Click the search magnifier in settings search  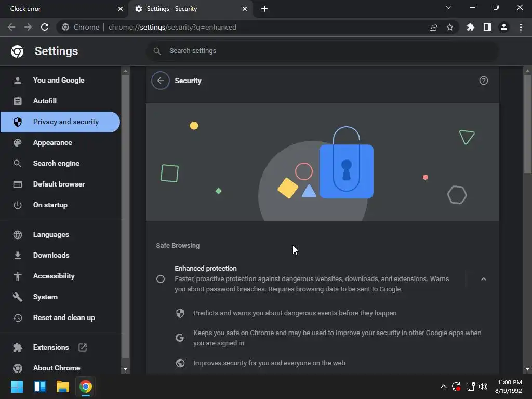pyautogui.click(x=157, y=51)
